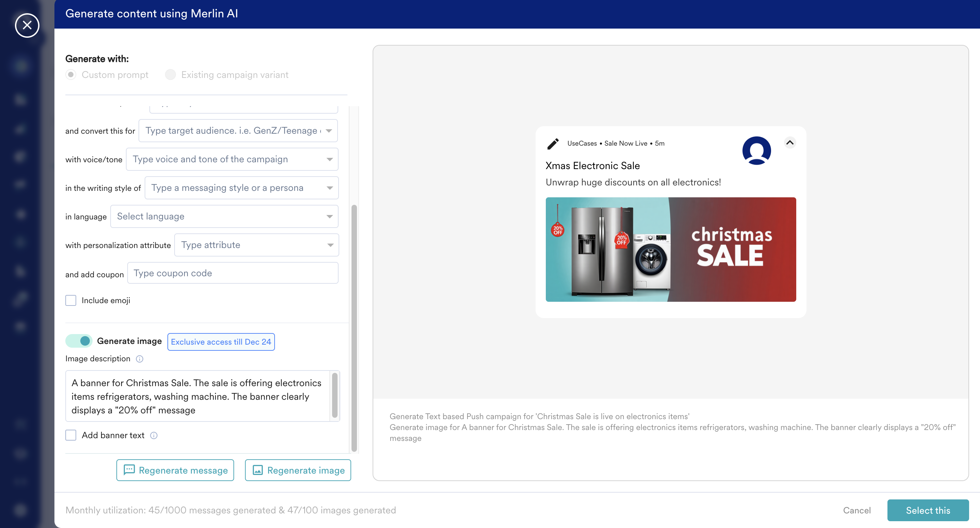Check the Include emoji checkbox

(x=71, y=300)
